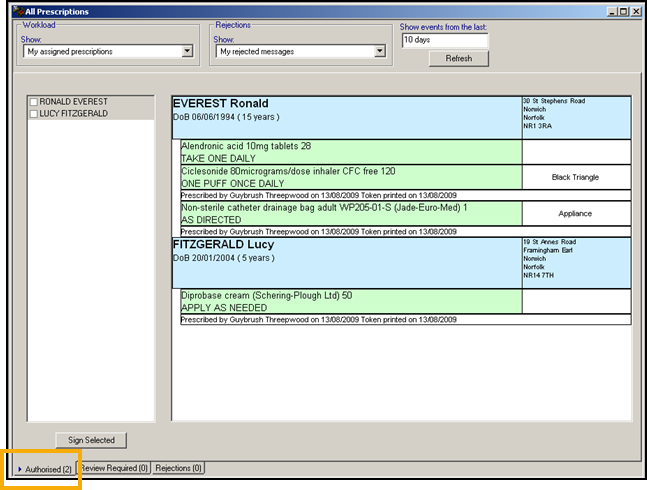The width and height of the screenshot is (647, 490).
Task: Select the Ciclesonide inhaler prescription row
Action: [x=350, y=177]
